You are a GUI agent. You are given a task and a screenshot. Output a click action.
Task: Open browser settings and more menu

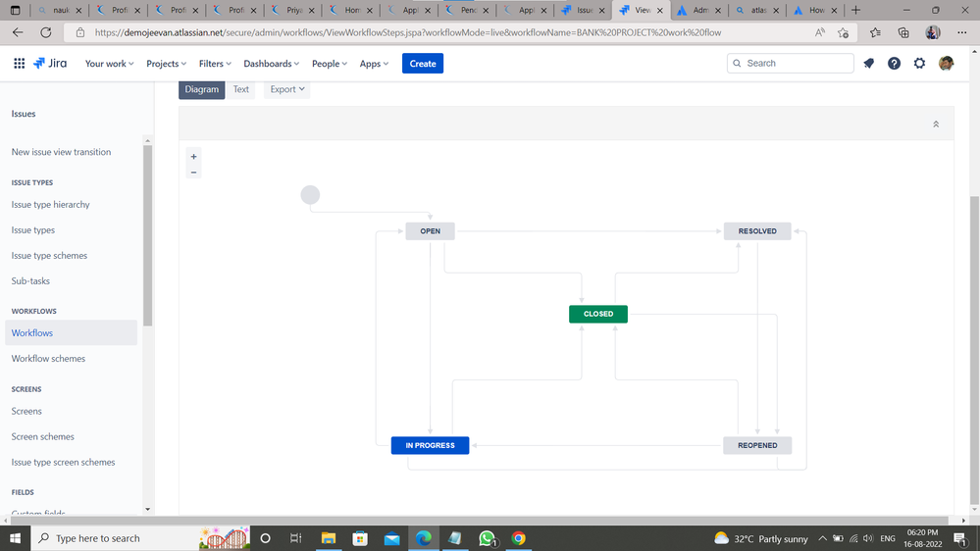click(962, 32)
